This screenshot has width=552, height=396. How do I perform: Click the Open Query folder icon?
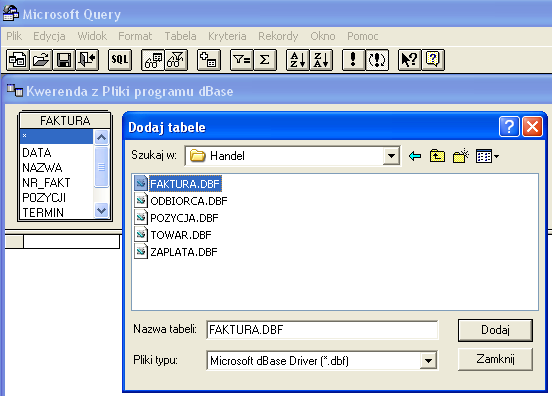[40, 60]
